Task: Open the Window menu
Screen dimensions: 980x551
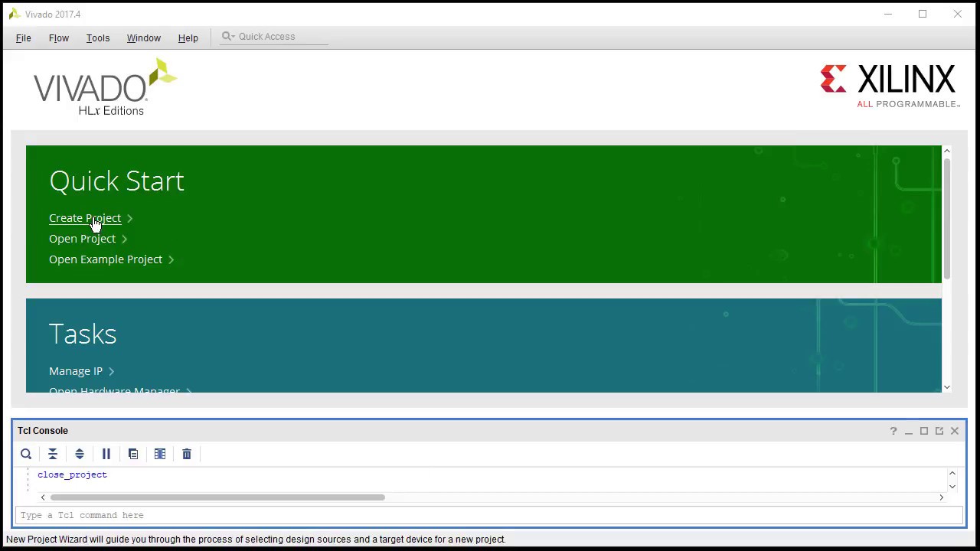Action: tap(144, 37)
